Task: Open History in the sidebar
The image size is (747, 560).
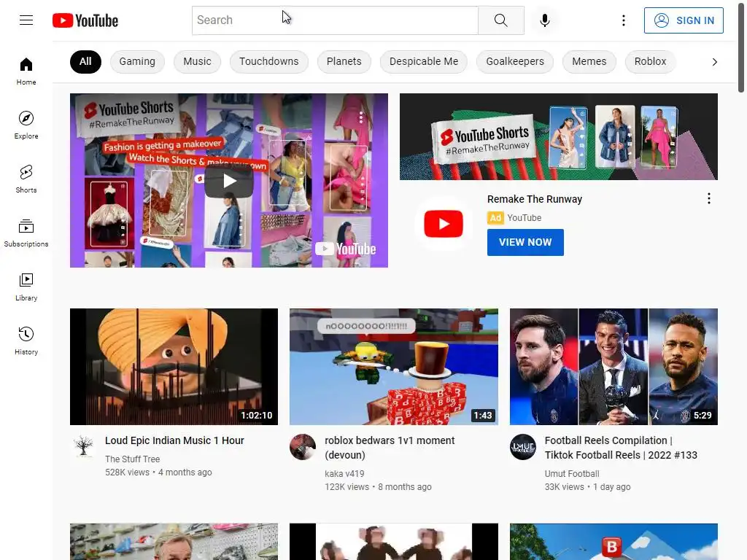Action: 26,341
